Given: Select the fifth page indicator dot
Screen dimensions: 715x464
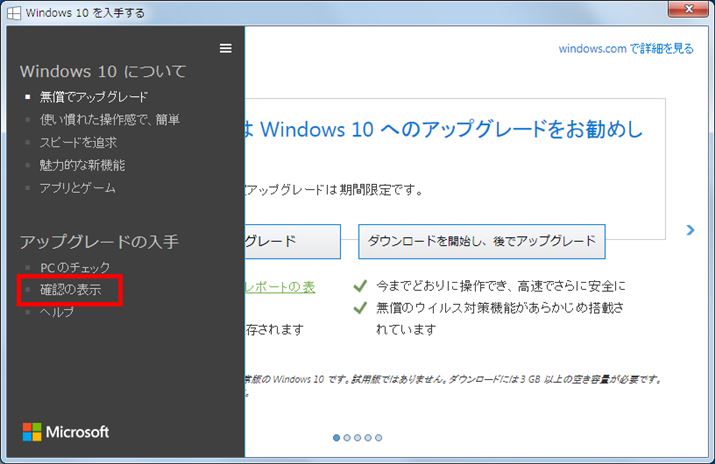Looking at the screenshot, I should pos(378,438).
